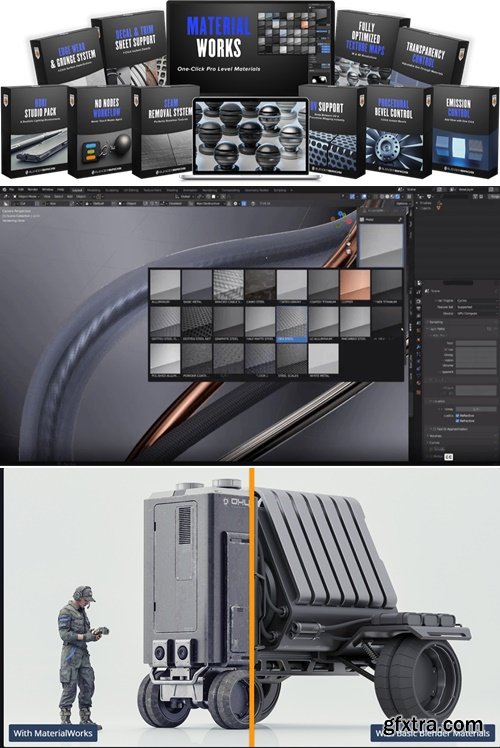The width and height of the screenshot is (500, 748).
Task: Open the viewport Select menu
Action: 58,196
